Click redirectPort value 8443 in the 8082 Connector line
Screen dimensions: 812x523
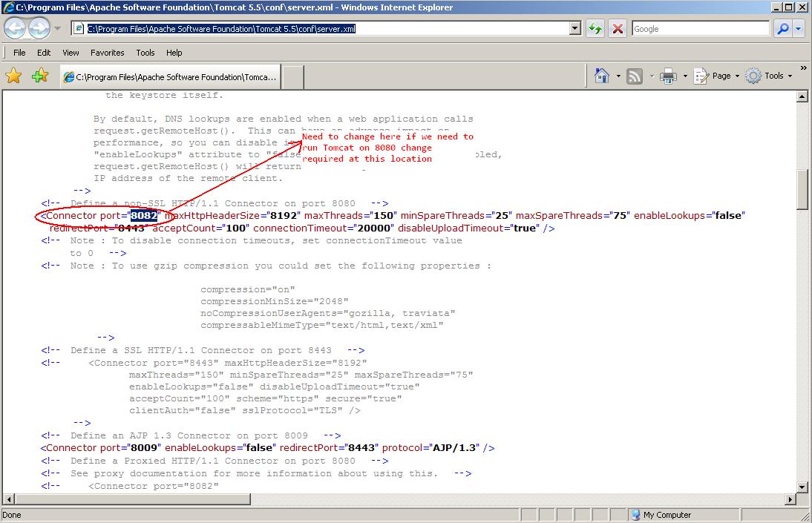[x=131, y=228]
